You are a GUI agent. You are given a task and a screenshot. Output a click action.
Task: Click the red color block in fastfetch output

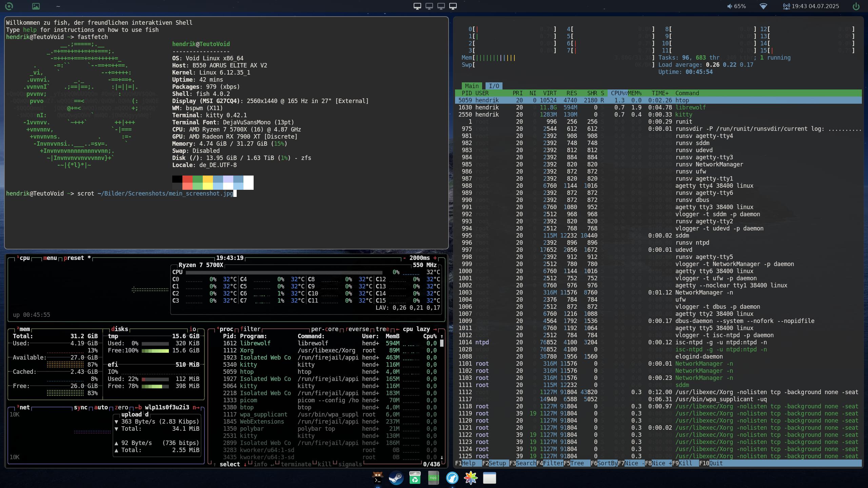tap(188, 179)
